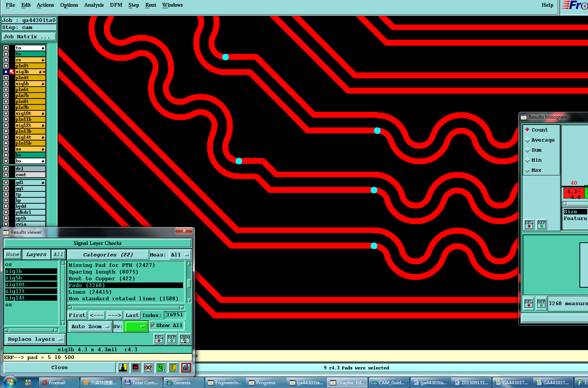This screenshot has width=588, height=388.
Task: Click the red-square icon in Results viewer bottom row
Action: tap(135, 368)
